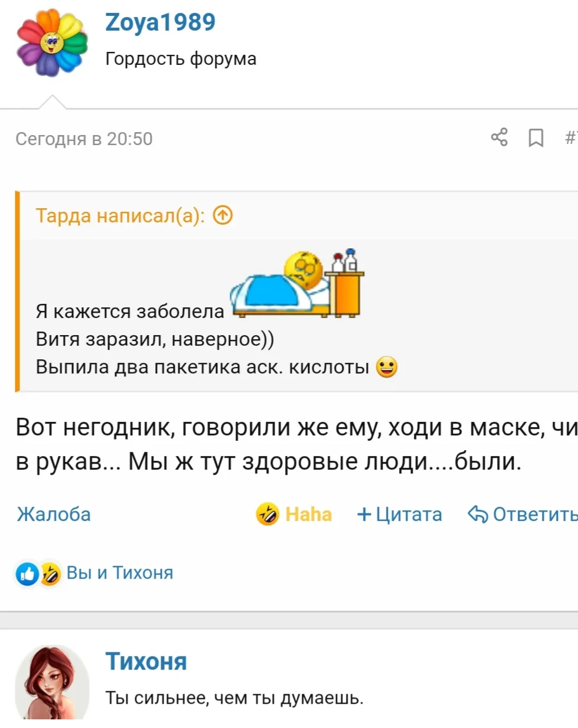This screenshot has width=578, height=728.
Task: Click the "Тарда написал(а):" quote header
Action: [x=120, y=216]
